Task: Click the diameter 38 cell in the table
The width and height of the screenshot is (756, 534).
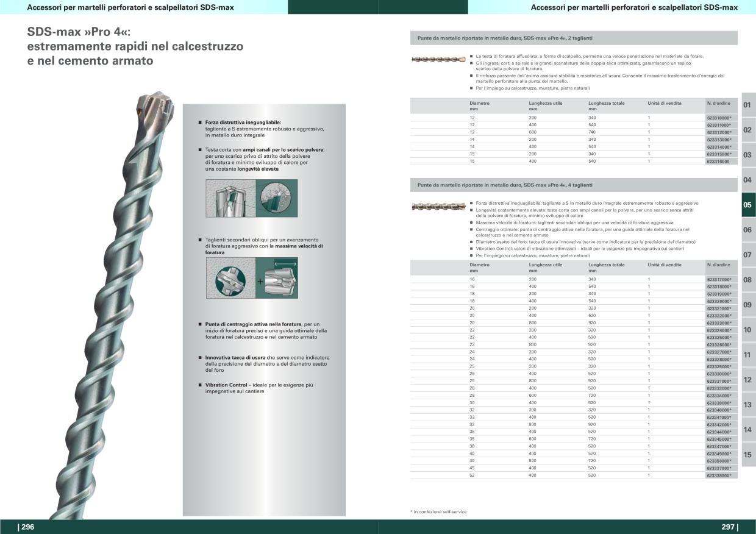Action: click(x=472, y=446)
